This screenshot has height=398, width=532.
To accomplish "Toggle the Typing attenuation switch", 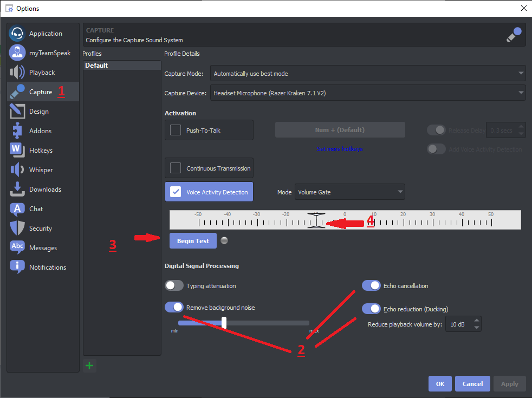I will pyautogui.click(x=174, y=285).
